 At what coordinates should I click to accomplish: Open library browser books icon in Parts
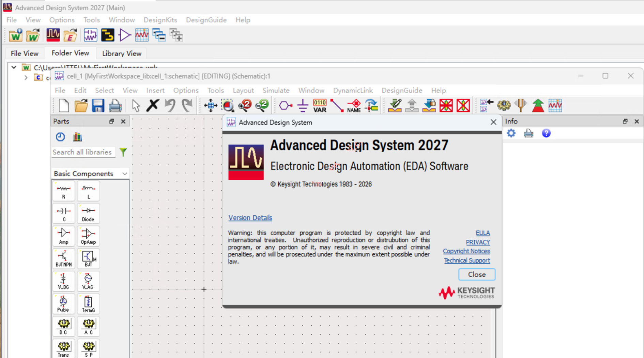[77, 137]
